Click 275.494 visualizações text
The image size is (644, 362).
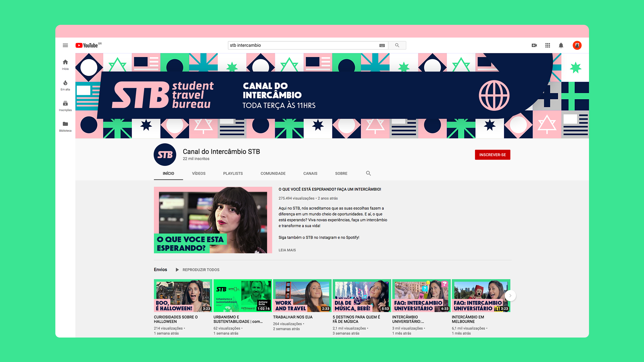297,198
